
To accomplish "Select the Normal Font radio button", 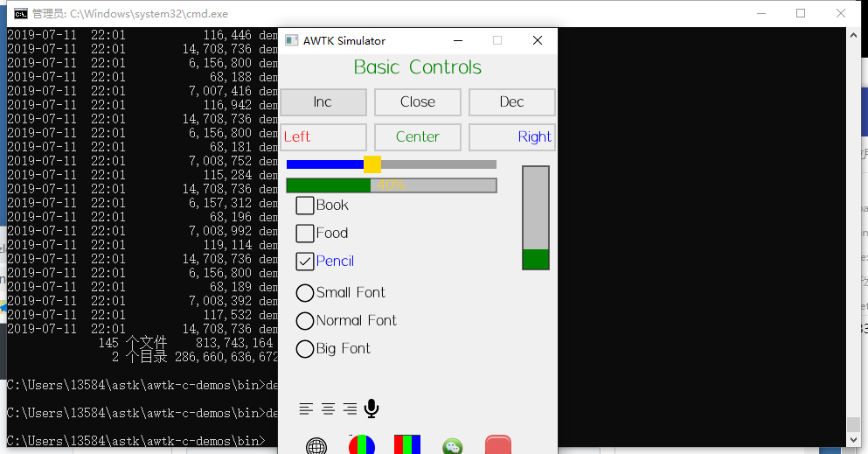I will pos(305,320).
